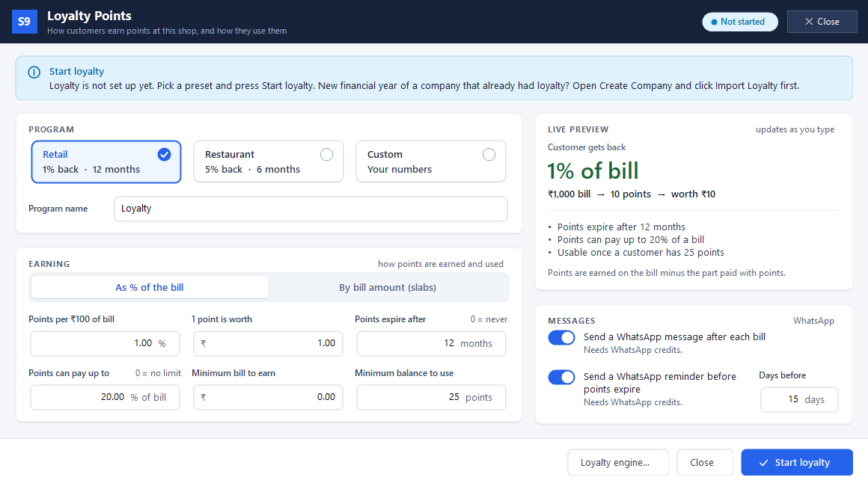The width and height of the screenshot is (868, 486).
Task: Click the Days before reminder field
Action: [799, 400]
